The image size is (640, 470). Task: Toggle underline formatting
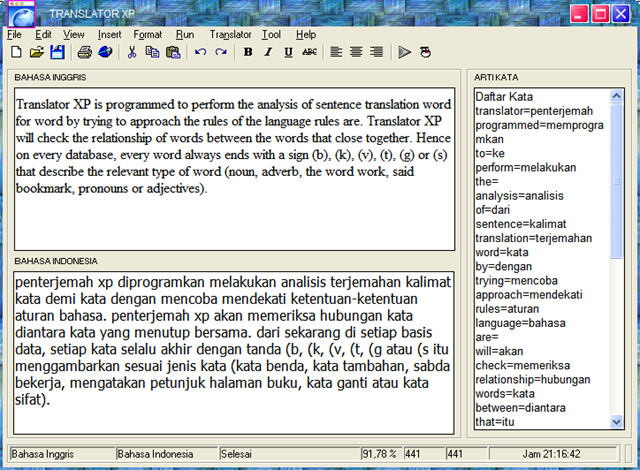pyautogui.click(x=289, y=52)
